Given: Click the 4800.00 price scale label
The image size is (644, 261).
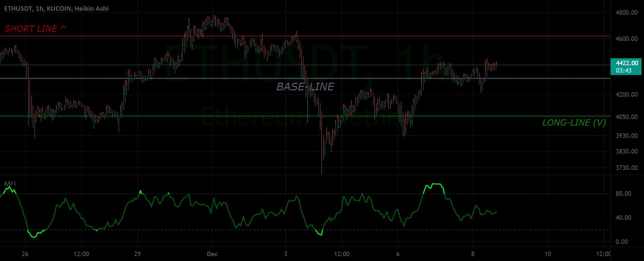Looking at the screenshot, I should coord(627,13).
